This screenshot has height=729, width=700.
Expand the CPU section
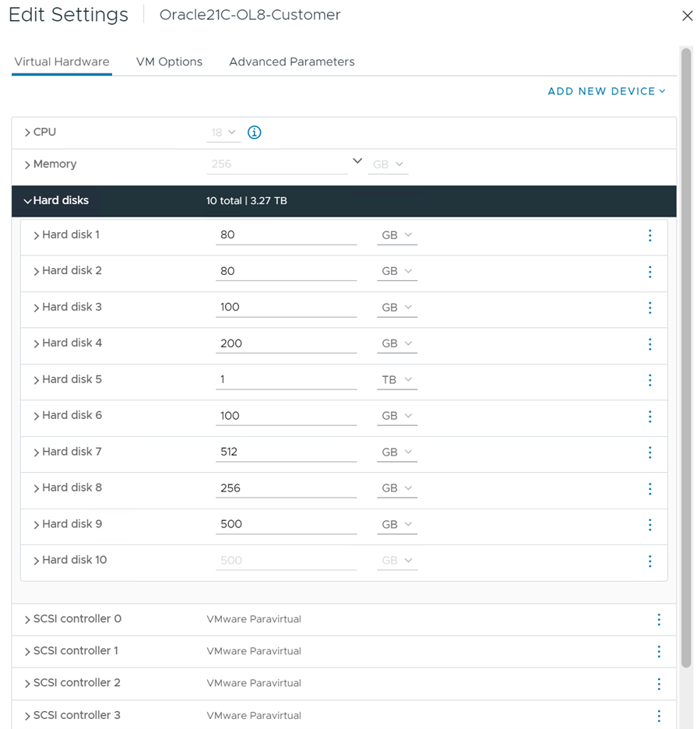(x=28, y=132)
